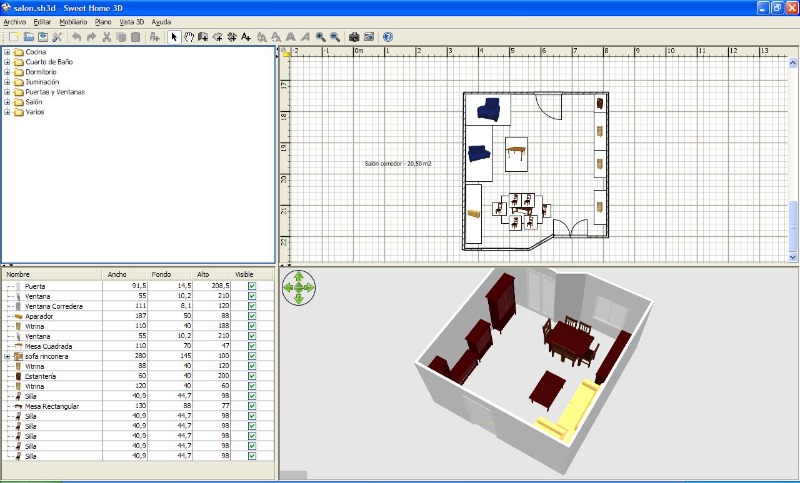Click the plan's vertical scrollbar down arrow

click(793, 257)
